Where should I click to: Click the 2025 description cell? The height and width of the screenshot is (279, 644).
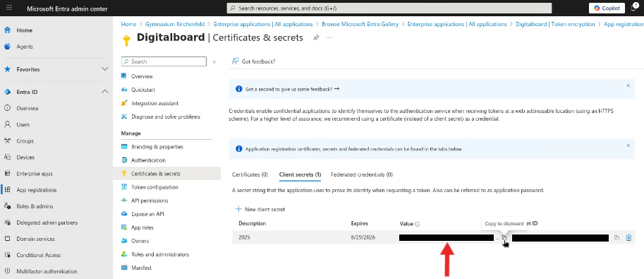(x=244, y=237)
